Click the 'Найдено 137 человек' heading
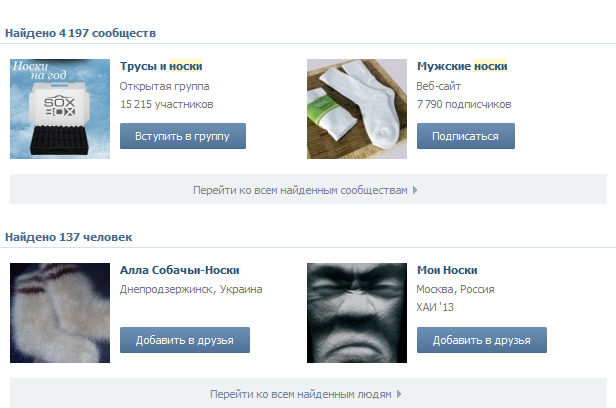Viewport: 616px width, 408px height. [68, 237]
